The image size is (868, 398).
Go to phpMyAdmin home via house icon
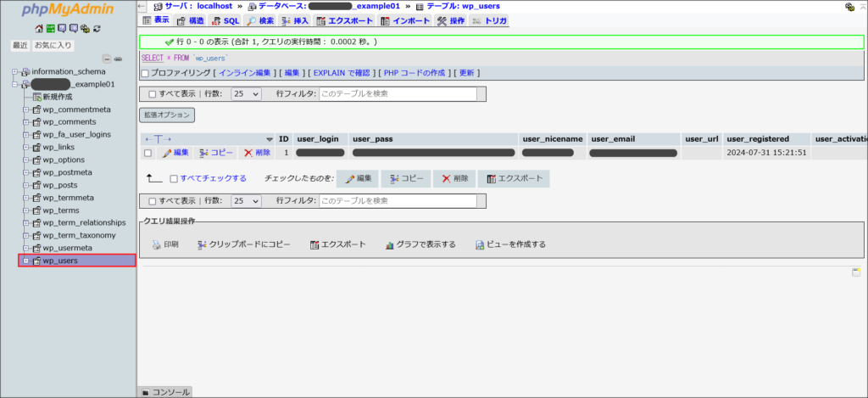pyautogui.click(x=39, y=28)
